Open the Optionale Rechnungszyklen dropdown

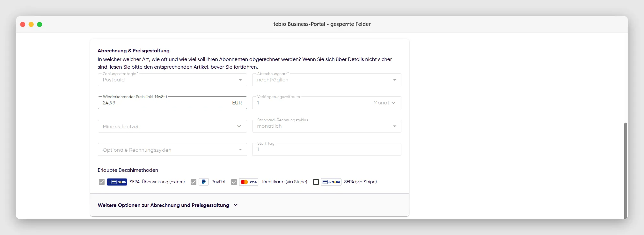pyautogui.click(x=172, y=149)
